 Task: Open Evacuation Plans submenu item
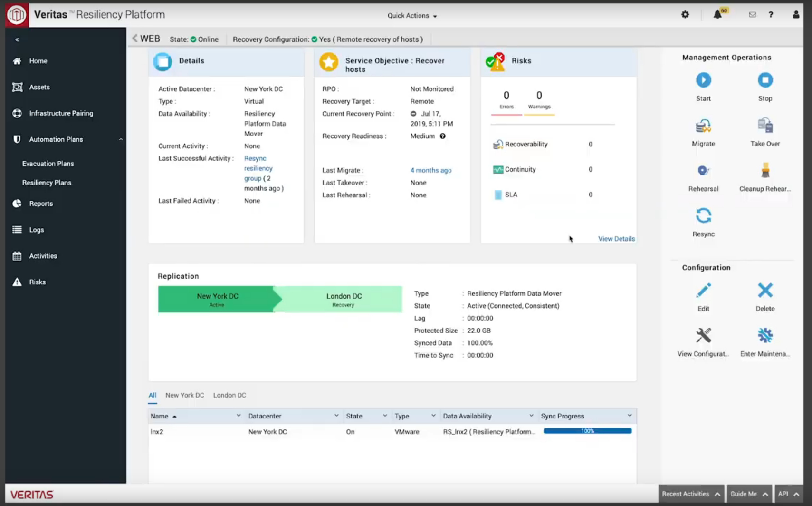[48, 164]
